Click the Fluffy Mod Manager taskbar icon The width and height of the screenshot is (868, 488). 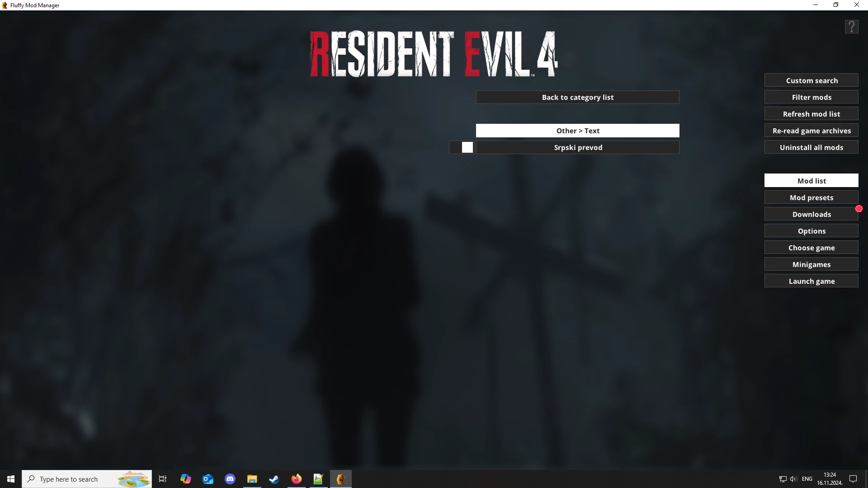pyautogui.click(x=340, y=479)
